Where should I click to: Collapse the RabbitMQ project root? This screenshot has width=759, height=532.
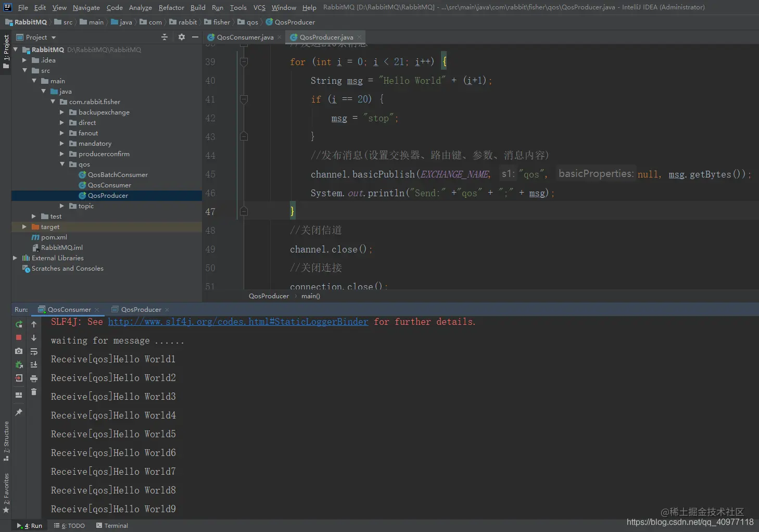coord(16,49)
